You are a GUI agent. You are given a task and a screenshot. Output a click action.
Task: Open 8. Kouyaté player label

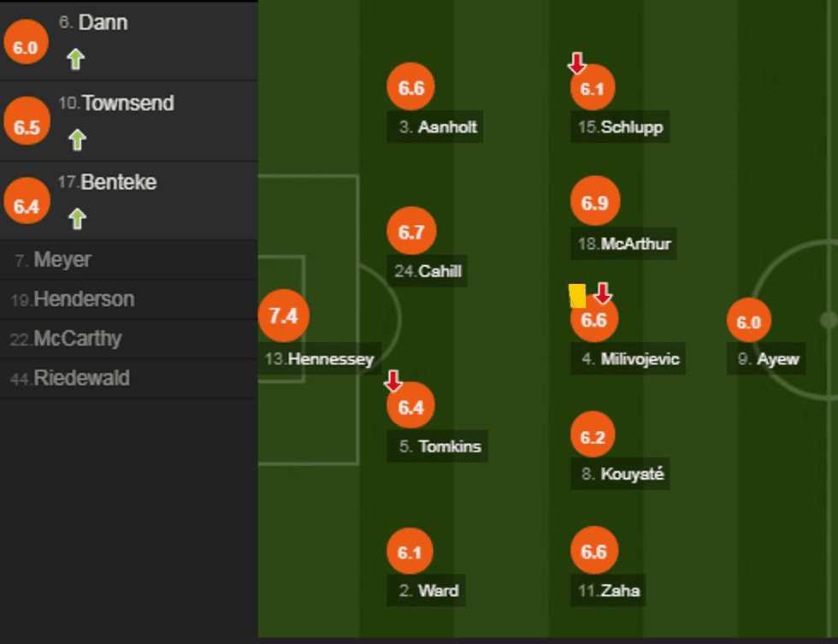pyautogui.click(x=622, y=474)
